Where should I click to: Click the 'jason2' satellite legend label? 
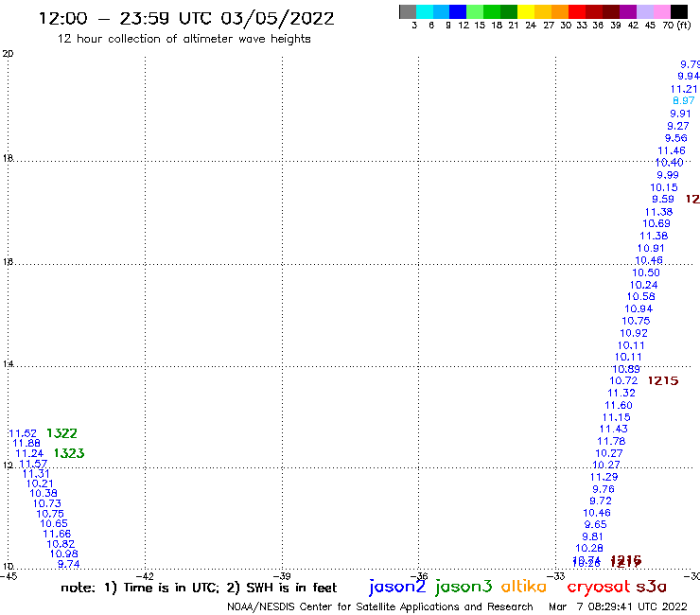(397, 587)
